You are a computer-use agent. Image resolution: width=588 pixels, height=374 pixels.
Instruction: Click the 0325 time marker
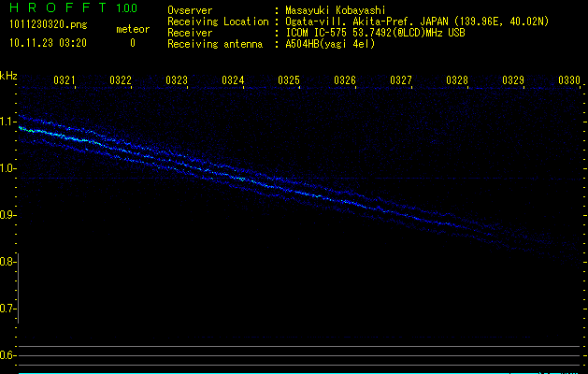click(x=289, y=80)
